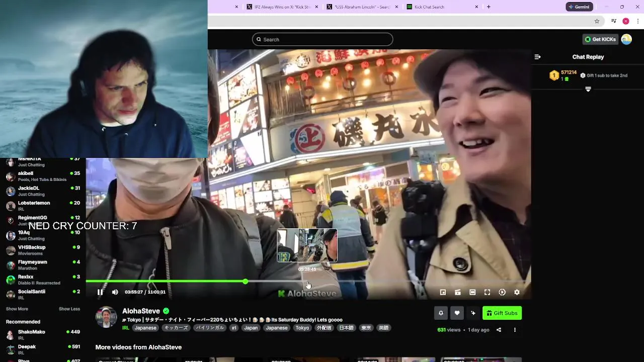Click the notification bell for AlohaSteve
Viewport: 644px width, 362px height.
(x=441, y=313)
